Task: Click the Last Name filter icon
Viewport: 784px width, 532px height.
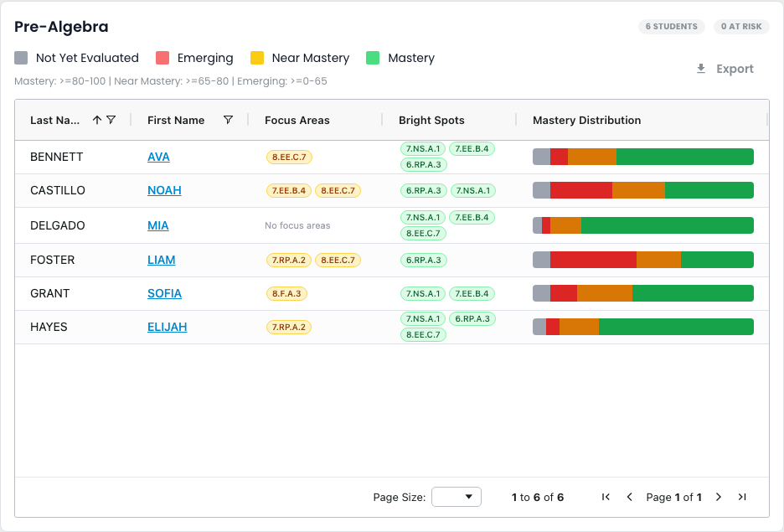Action: (x=111, y=120)
